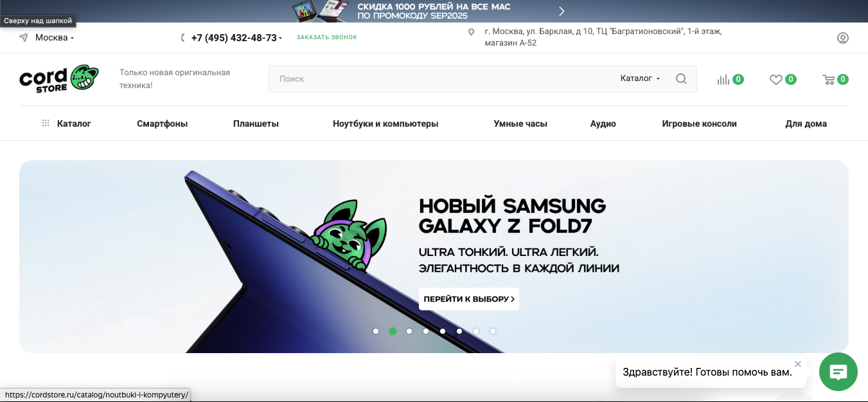Expand the Москва city dropdown
The height and width of the screenshot is (402, 868).
click(54, 38)
